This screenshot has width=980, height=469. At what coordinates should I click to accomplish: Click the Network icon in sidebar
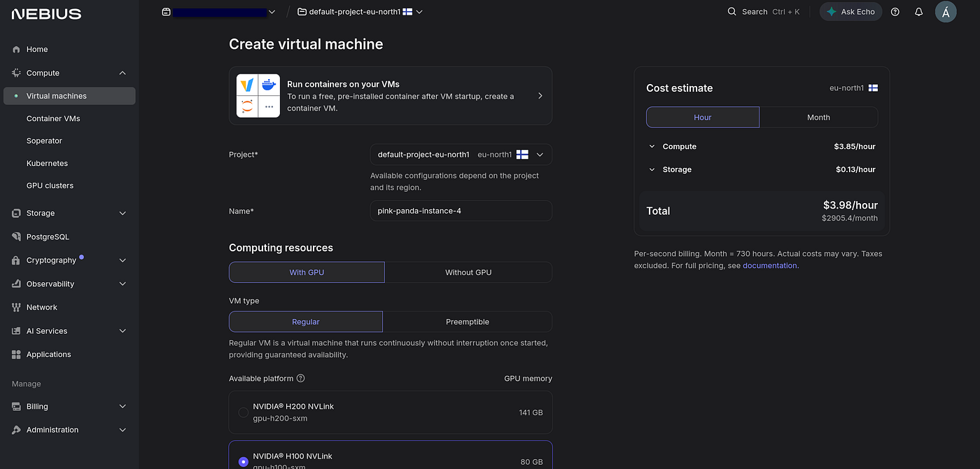[x=16, y=307]
